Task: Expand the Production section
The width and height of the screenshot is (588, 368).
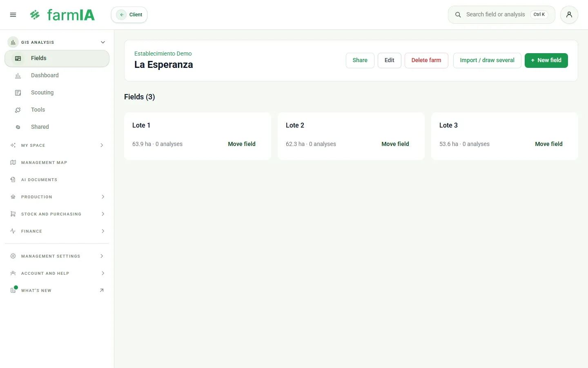Action: click(57, 197)
